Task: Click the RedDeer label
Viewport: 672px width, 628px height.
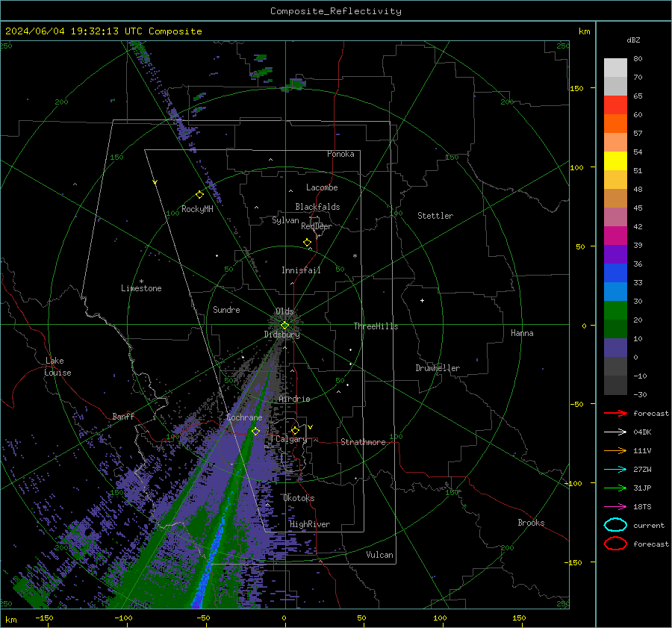Action: [317, 226]
